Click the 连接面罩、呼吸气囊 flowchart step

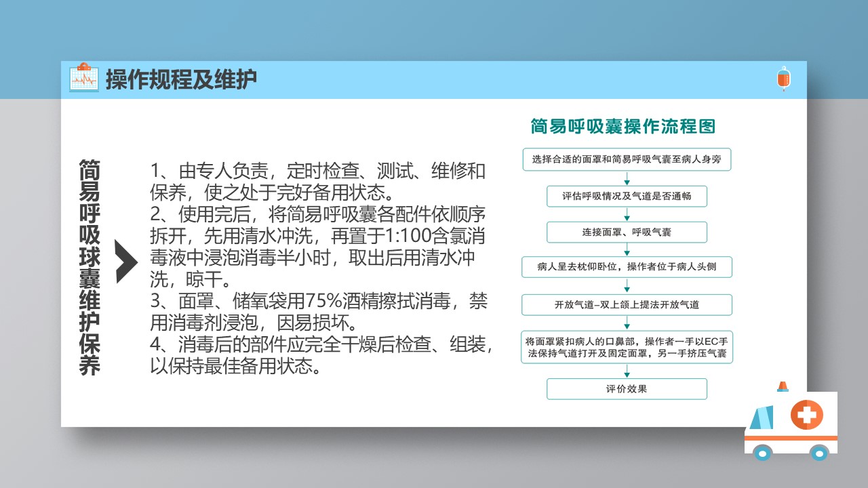click(627, 232)
